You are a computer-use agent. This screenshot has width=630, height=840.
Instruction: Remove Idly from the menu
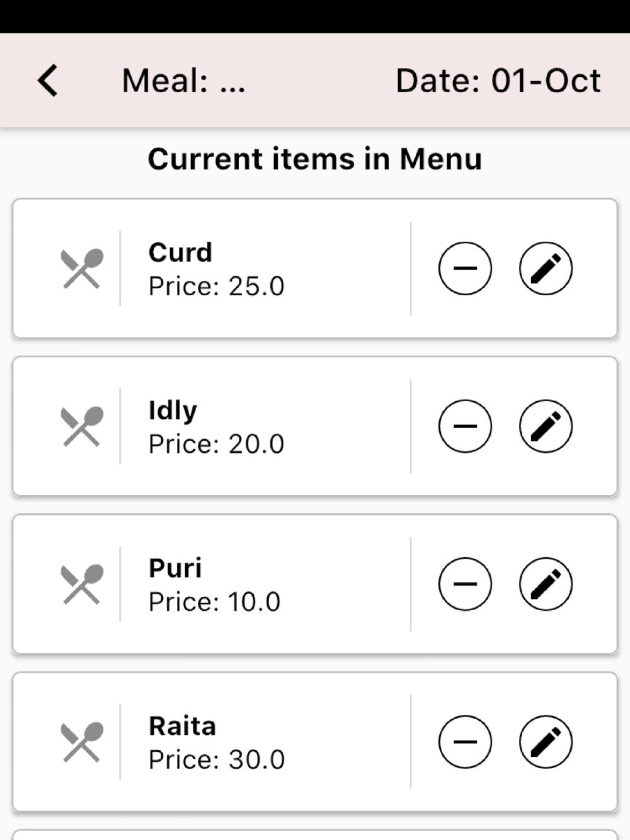tap(465, 426)
